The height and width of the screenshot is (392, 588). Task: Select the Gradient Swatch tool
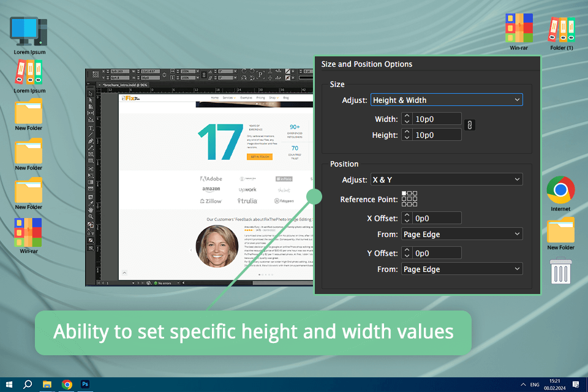point(91,182)
